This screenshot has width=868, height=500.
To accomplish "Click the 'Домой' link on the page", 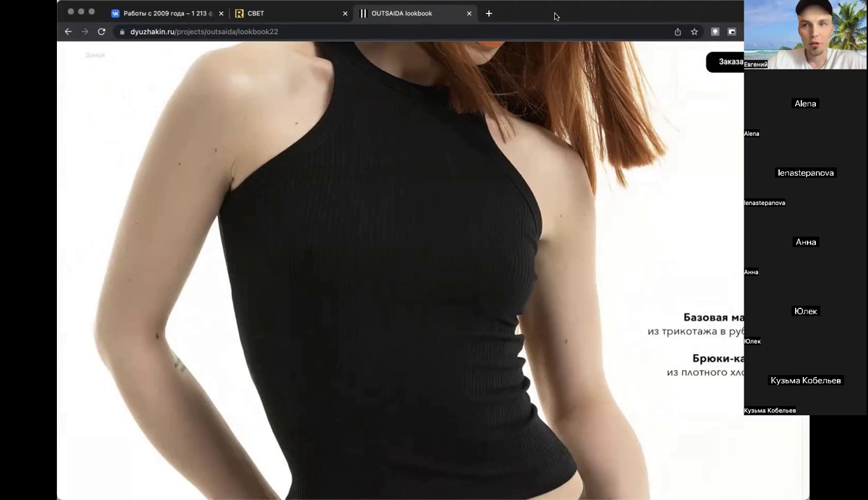I will point(95,55).
